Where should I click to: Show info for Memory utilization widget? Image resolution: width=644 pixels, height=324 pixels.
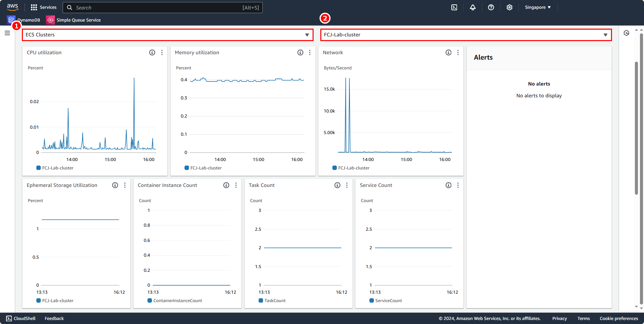click(x=300, y=53)
